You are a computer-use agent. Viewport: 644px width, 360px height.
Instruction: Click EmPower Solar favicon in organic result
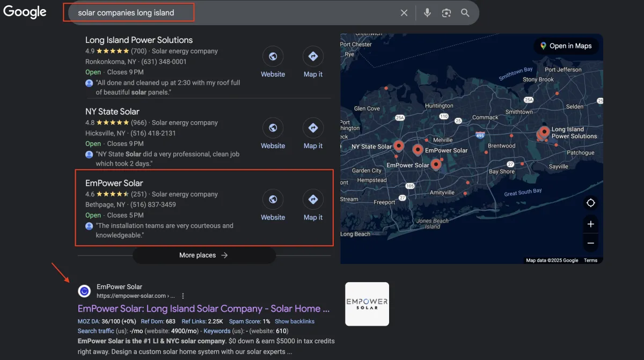[x=84, y=291]
